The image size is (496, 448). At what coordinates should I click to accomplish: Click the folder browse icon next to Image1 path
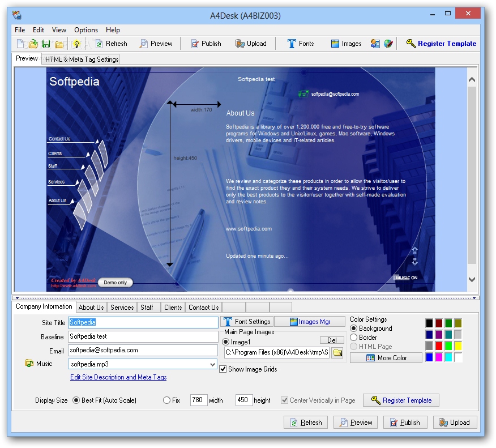(x=337, y=352)
